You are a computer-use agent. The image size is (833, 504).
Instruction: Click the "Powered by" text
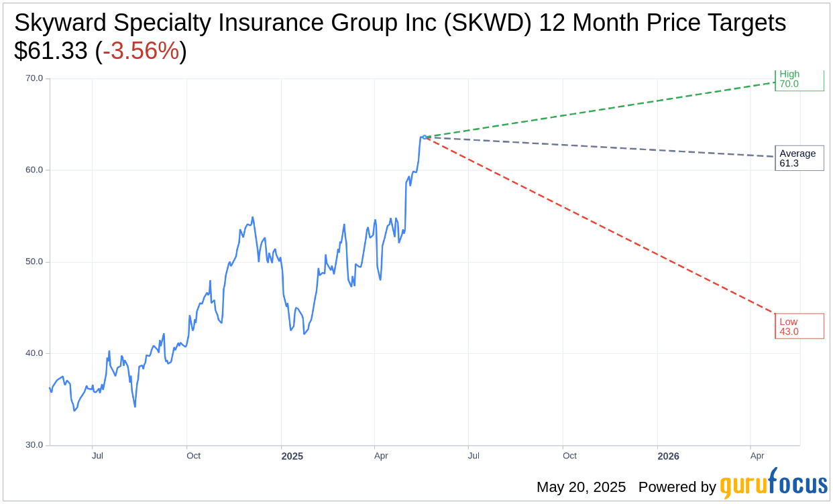677,487
